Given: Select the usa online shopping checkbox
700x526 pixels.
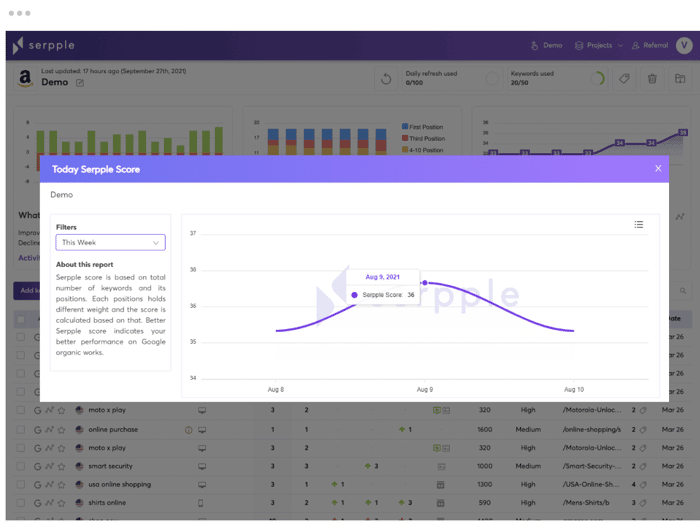Looking at the screenshot, I should (21, 484).
